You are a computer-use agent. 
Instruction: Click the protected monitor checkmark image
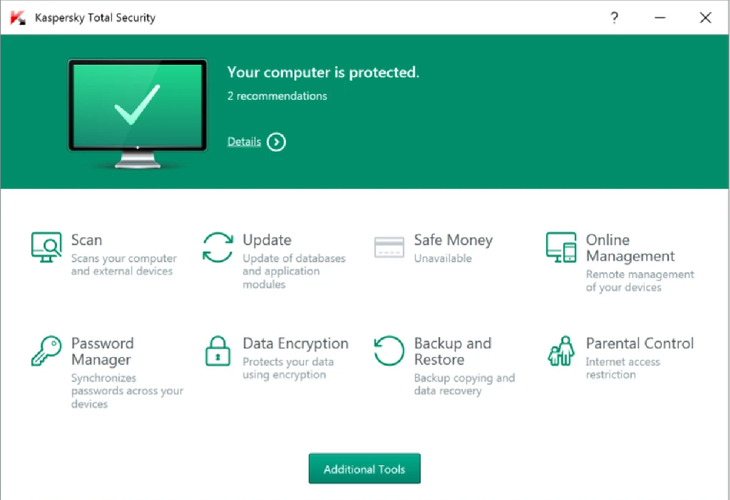(x=137, y=113)
